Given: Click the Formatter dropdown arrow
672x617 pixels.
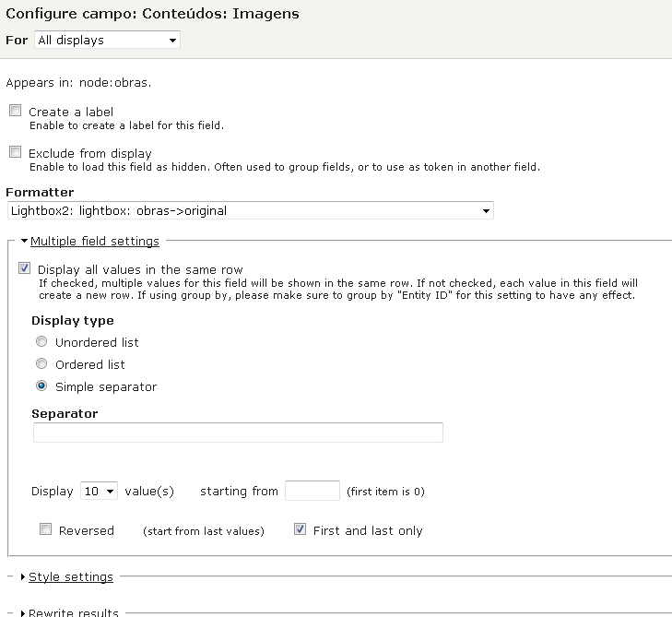Looking at the screenshot, I should (x=486, y=211).
